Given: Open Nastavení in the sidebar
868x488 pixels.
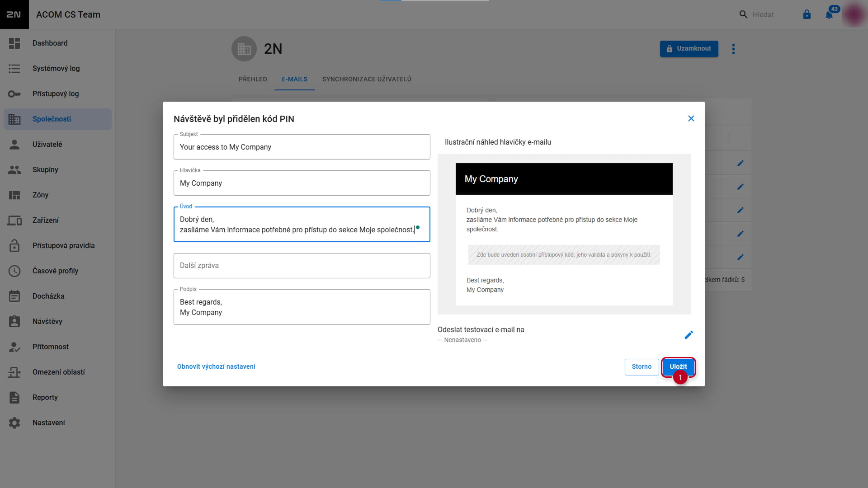Looking at the screenshot, I should click(x=57, y=423).
